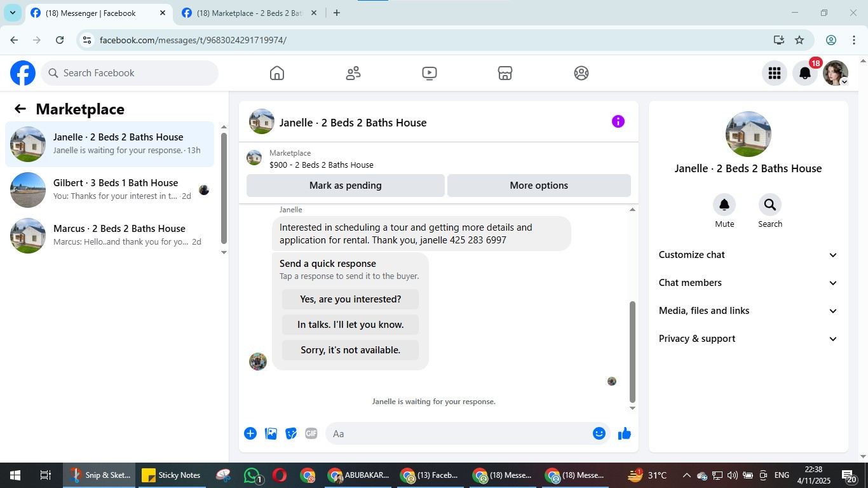Reload the page in browser toolbar
This screenshot has height=488, width=868.
60,40
